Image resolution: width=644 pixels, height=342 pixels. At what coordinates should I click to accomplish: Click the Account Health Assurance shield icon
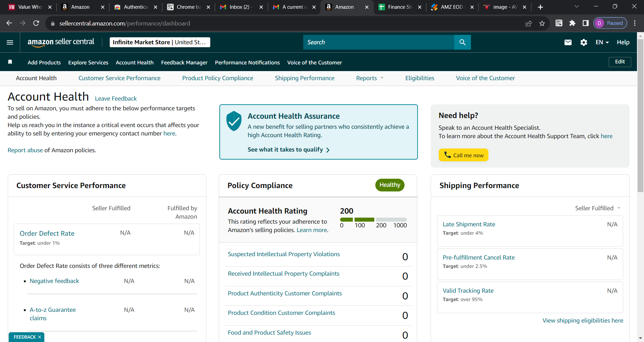(234, 121)
